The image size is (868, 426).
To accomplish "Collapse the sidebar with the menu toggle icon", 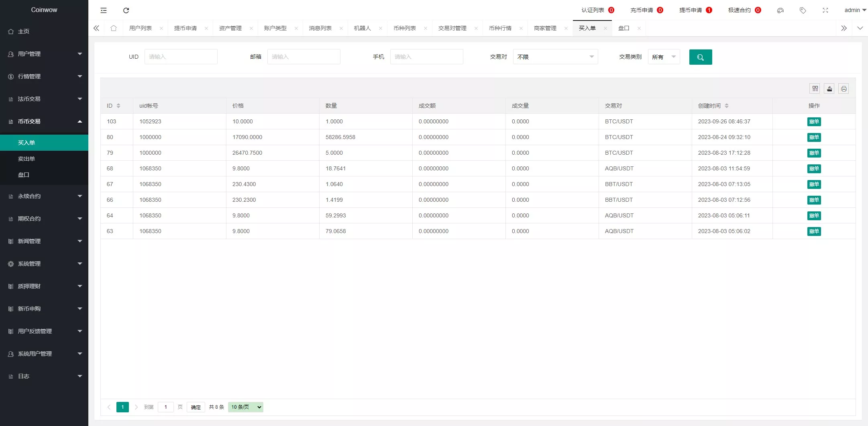I will [104, 10].
